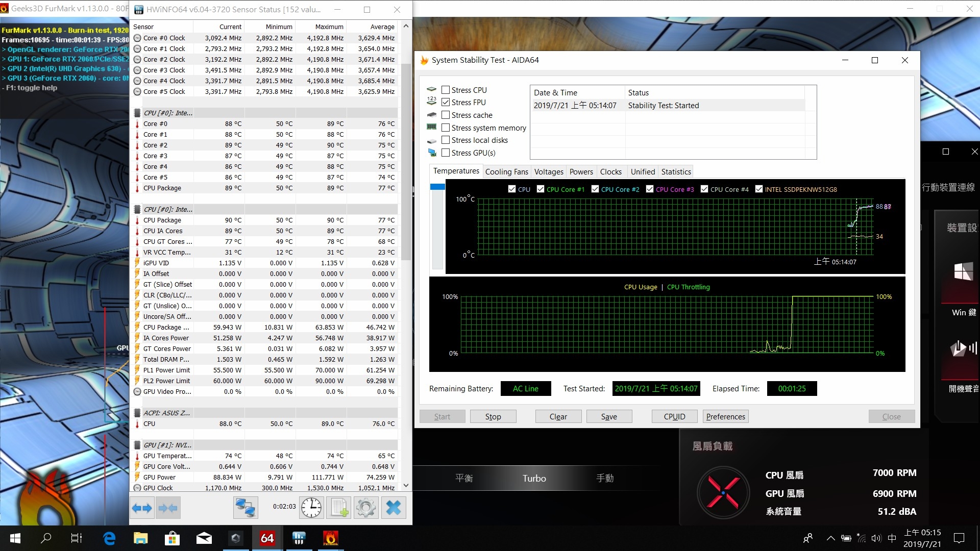Select Turbo fan mode

[x=534, y=478]
